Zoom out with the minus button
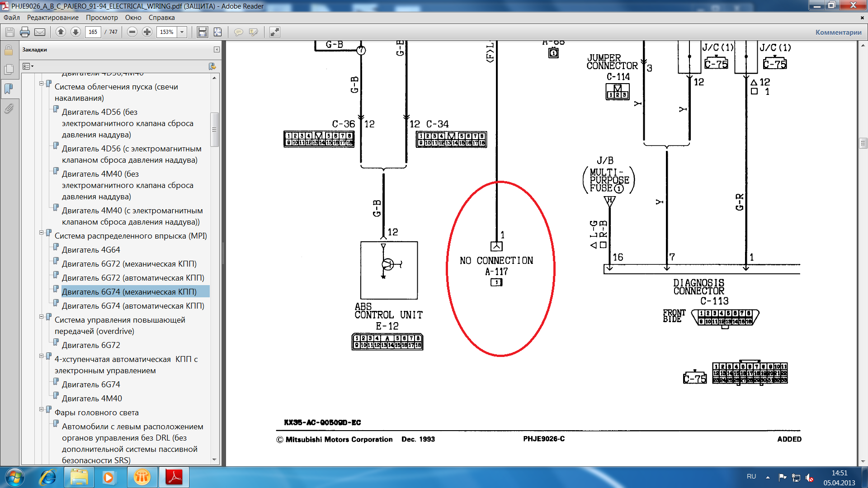This screenshot has width=868, height=488. coord(132,32)
